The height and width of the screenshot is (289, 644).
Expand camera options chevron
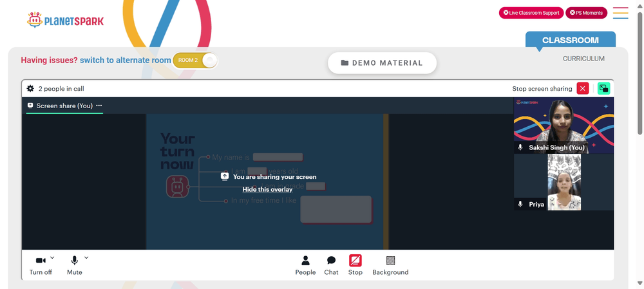tap(52, 258)
